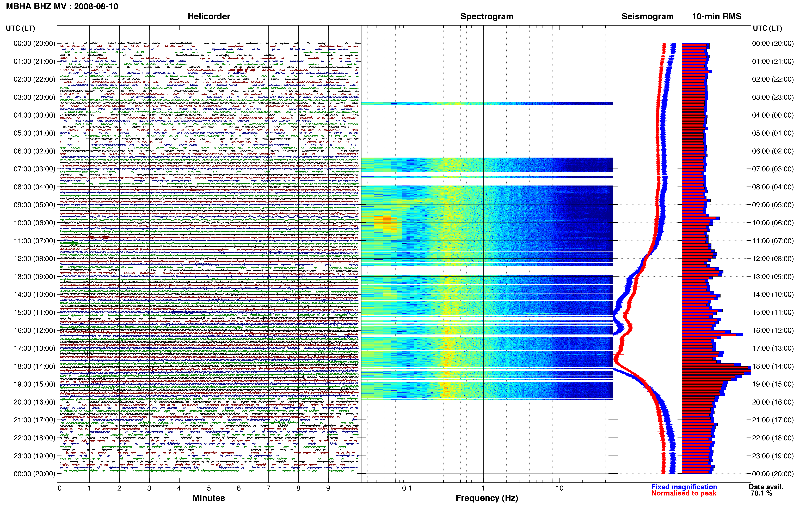Click the 'Data avail.' label
The width and height of the screenshot is (812, 508).
(766, 487)
